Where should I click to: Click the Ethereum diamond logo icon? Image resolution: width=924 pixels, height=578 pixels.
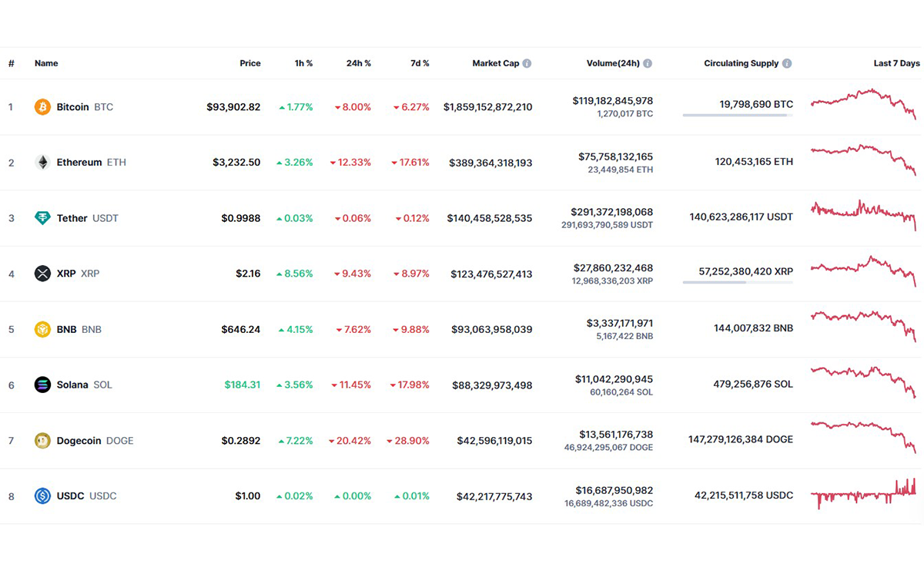click(x=42, y=163)
